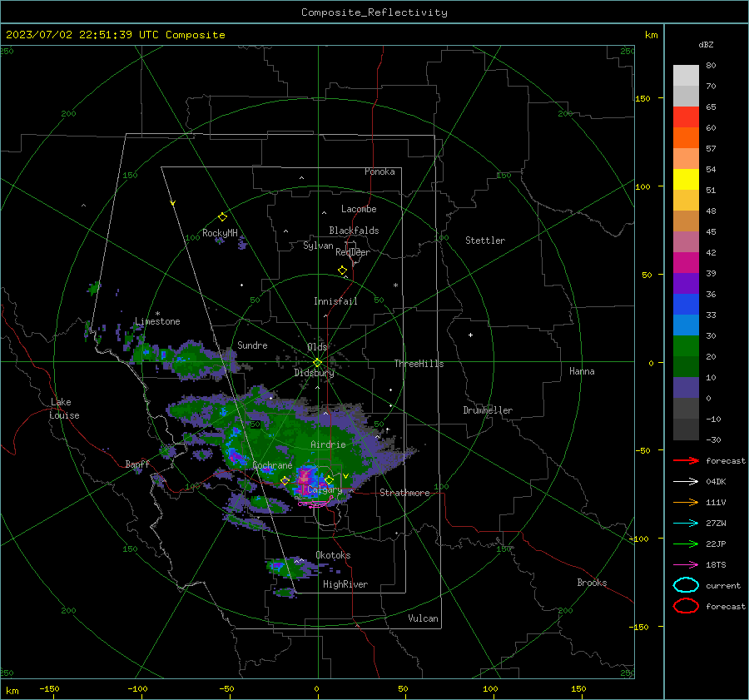
Task: Click the yellow diamond marker above RockyMH
Action: click(x=222, y=217)
